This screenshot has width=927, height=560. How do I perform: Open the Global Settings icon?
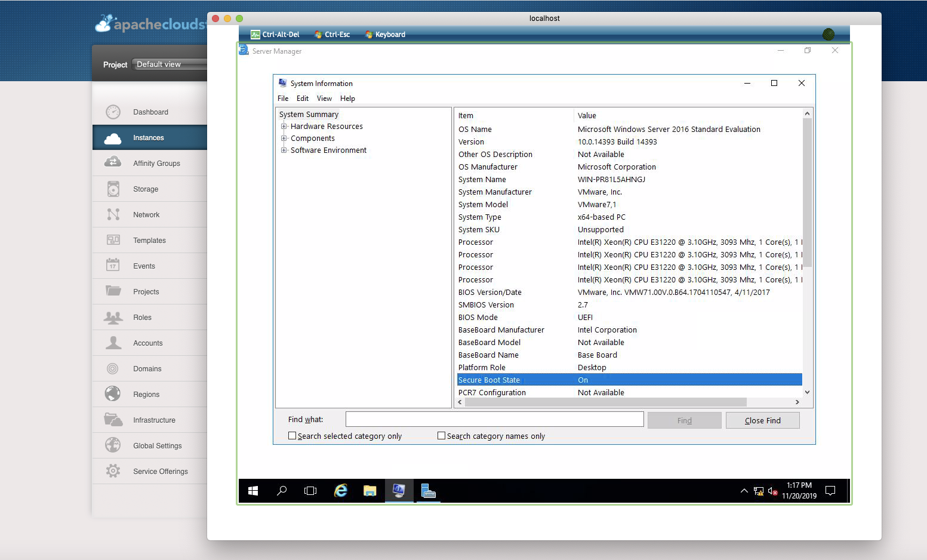click(113, 445)
